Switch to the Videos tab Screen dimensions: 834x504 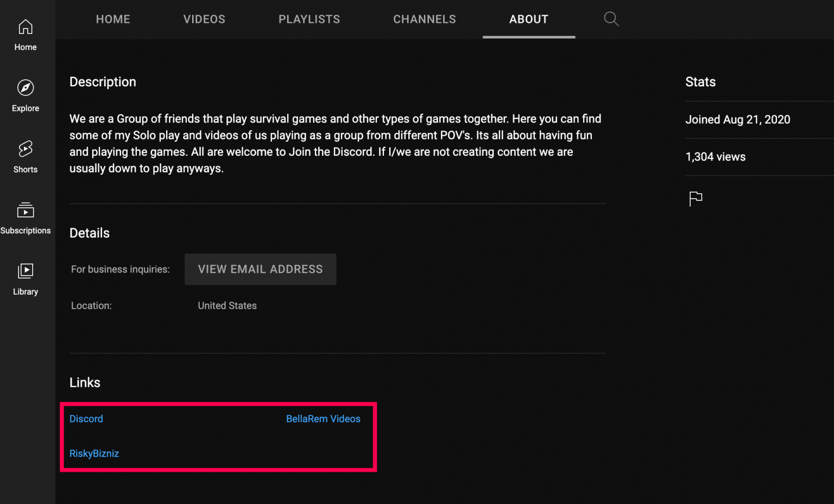(x=204, y=19)
